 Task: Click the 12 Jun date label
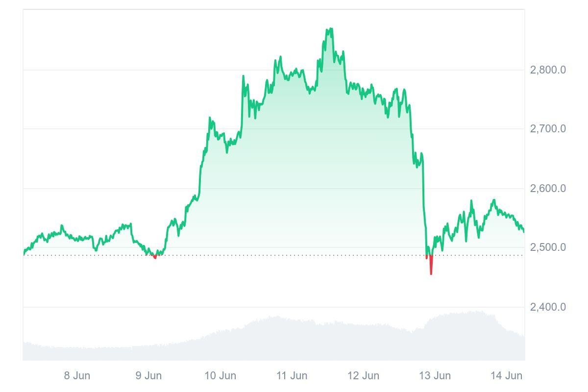(364, 376)
